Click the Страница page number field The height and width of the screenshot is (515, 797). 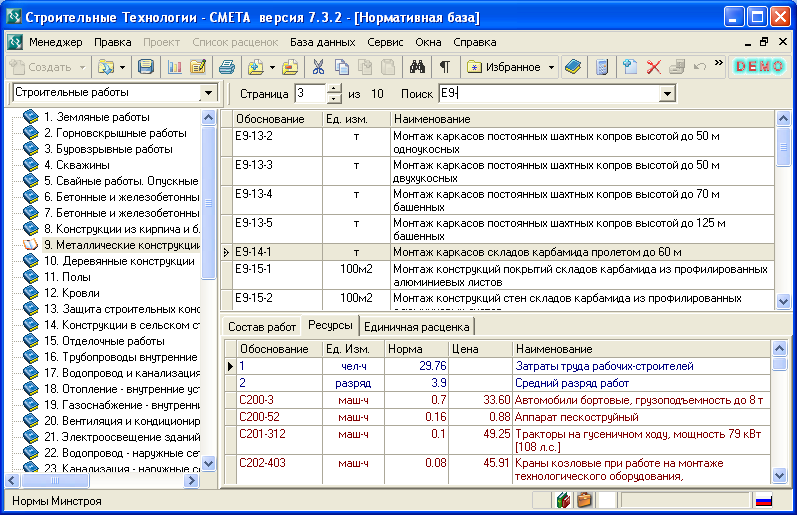309,93
